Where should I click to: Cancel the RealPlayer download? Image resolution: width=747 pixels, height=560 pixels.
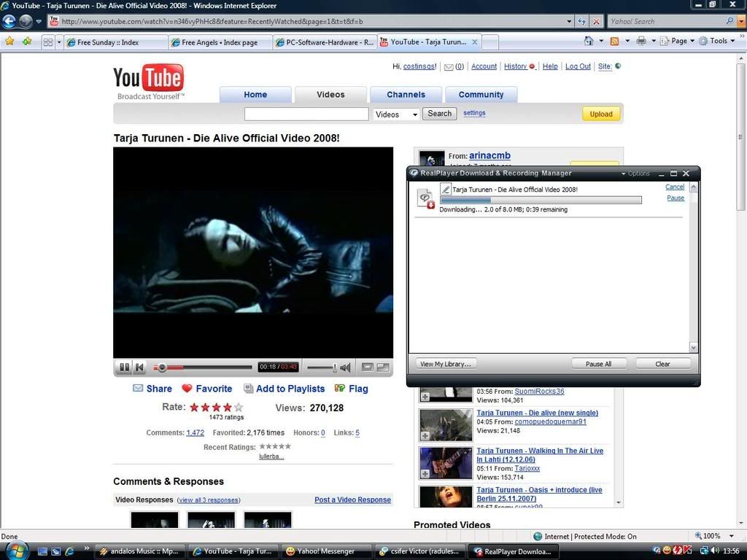tap(675, 187)
